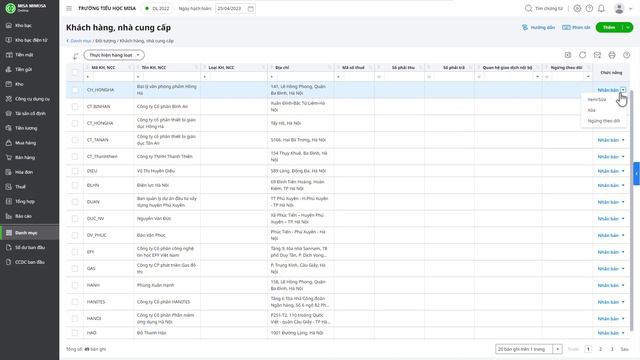Check the CT_HONGHA row checkbox

point(75,123)
